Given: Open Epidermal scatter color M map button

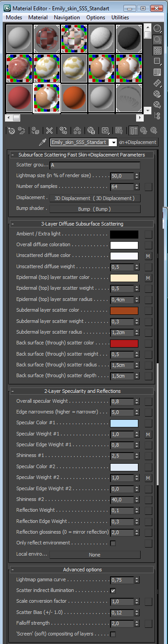Looking at the screenshot, I should pos(148,278).
